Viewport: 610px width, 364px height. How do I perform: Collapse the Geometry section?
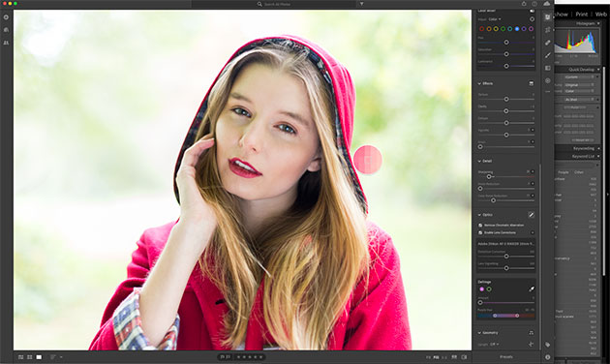coord(479,333)
